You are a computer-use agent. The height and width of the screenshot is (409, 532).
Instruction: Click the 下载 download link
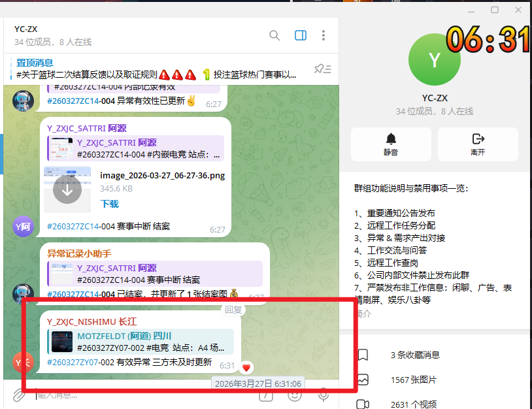pos(110,204)
